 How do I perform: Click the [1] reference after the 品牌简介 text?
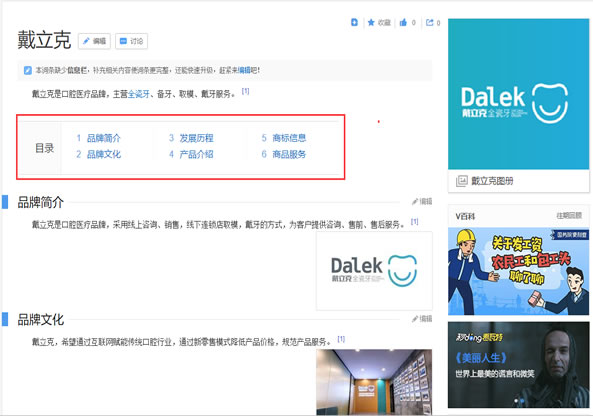(x=414, y=222)
